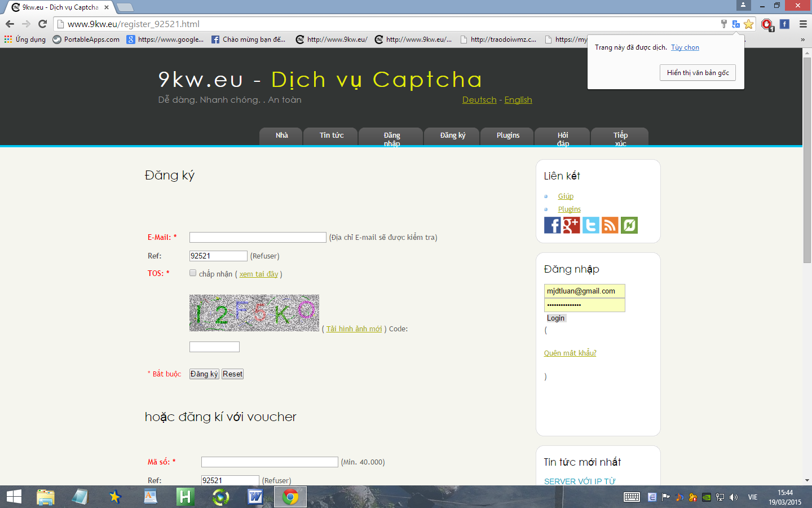This screenshot has width=812, height=508.
Task: Click 'Hiển thị văn bản gốc' button
Action: tap(698, 73)
